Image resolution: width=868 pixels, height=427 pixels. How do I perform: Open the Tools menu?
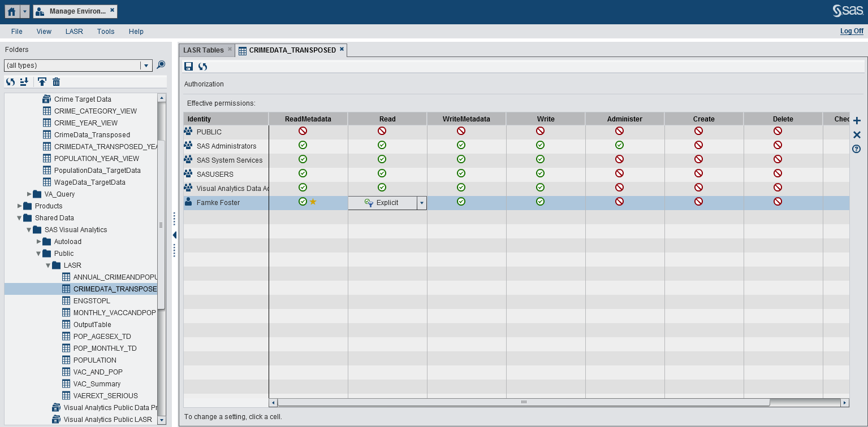pyautogui.click(x=106, y=32)
